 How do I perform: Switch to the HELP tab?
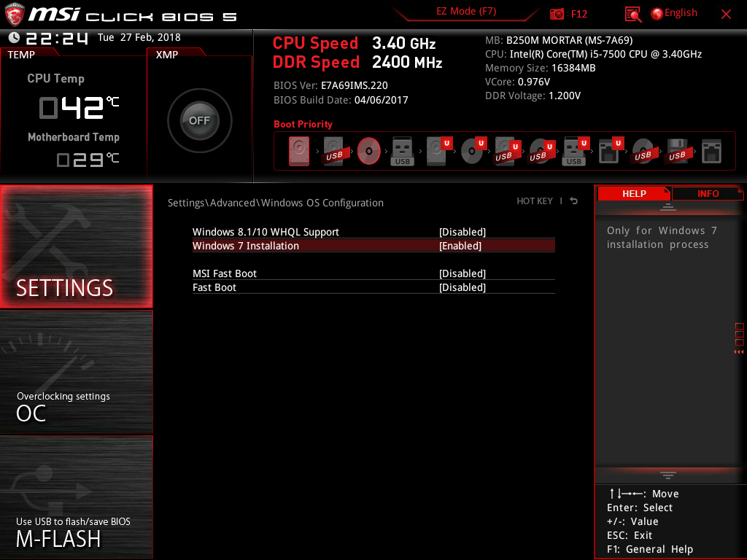tap(634, 194)
